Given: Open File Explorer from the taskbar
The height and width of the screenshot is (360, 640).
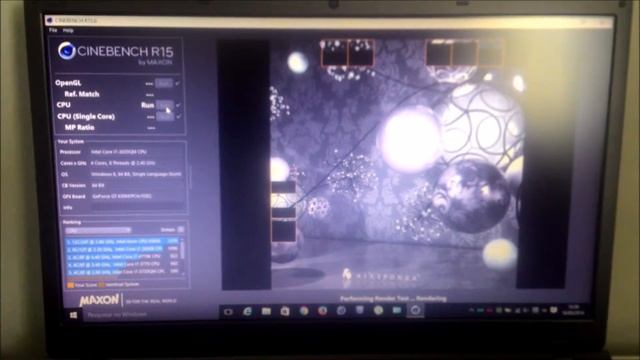Looking at the screenshot, I should (x=266, y=311).
